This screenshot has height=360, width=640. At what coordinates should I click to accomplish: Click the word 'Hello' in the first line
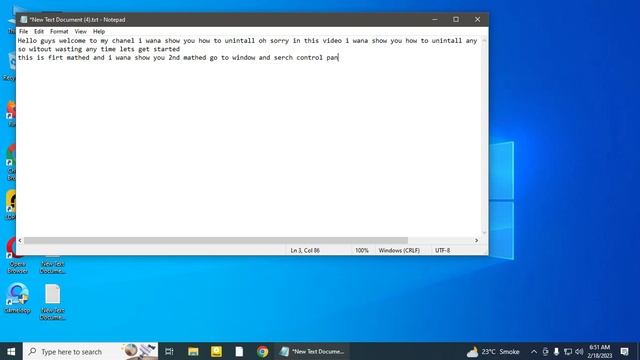(27, 40)
